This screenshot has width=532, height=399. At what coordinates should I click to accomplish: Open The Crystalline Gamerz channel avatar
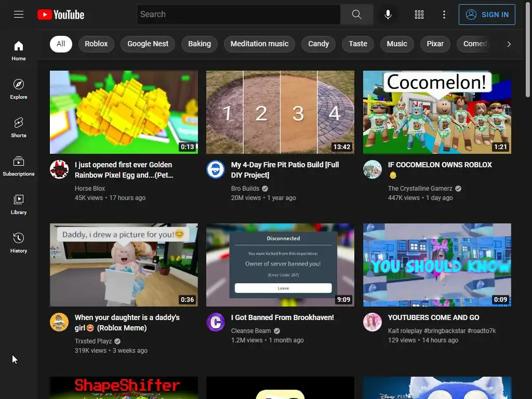(373, 169)
